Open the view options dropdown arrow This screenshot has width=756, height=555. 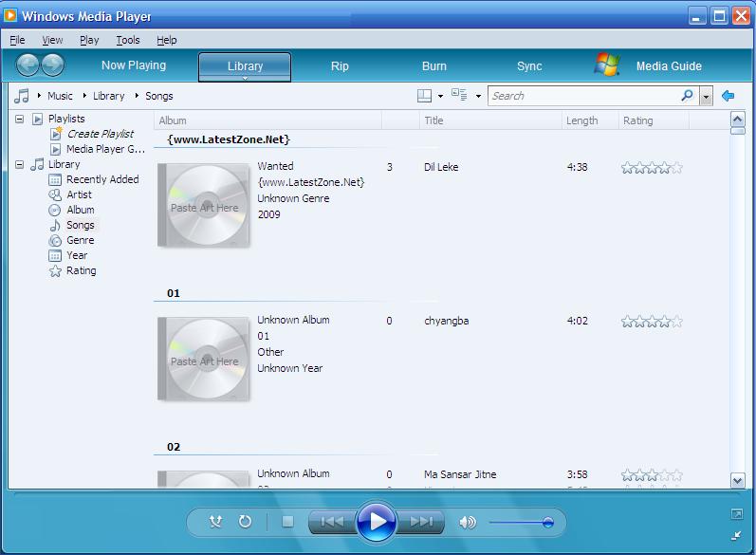pyautogui.click(x=478, y=96)
